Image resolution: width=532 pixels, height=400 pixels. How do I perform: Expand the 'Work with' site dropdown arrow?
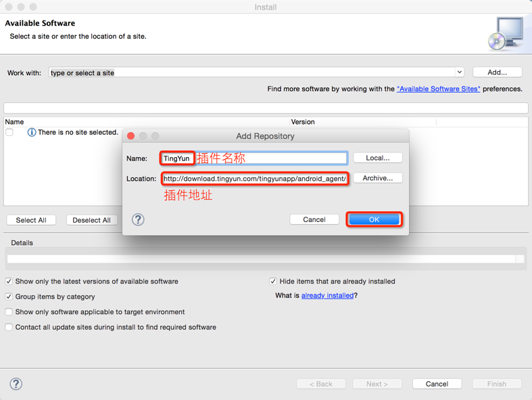coord(459,72)
